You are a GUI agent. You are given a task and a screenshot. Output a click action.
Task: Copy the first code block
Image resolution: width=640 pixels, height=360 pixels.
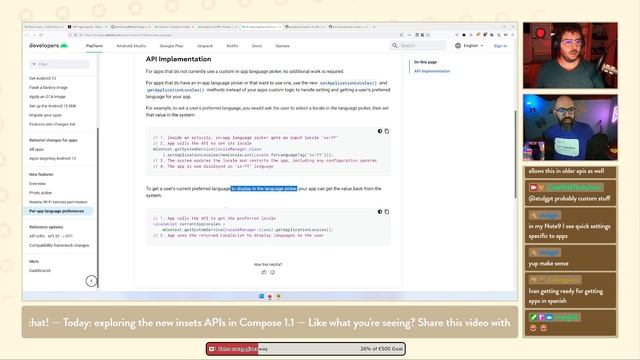point(387,131)
